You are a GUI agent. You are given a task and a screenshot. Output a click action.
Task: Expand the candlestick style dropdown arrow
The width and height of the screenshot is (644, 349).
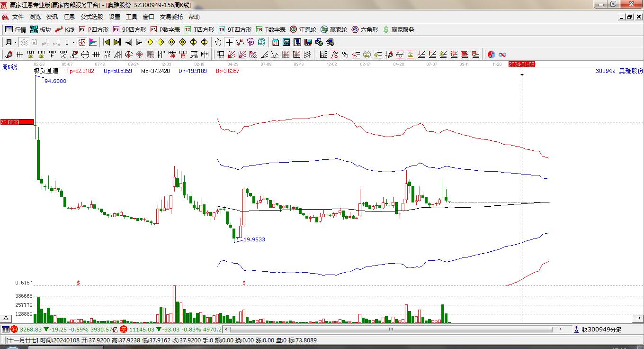click(x=73, y=42)
